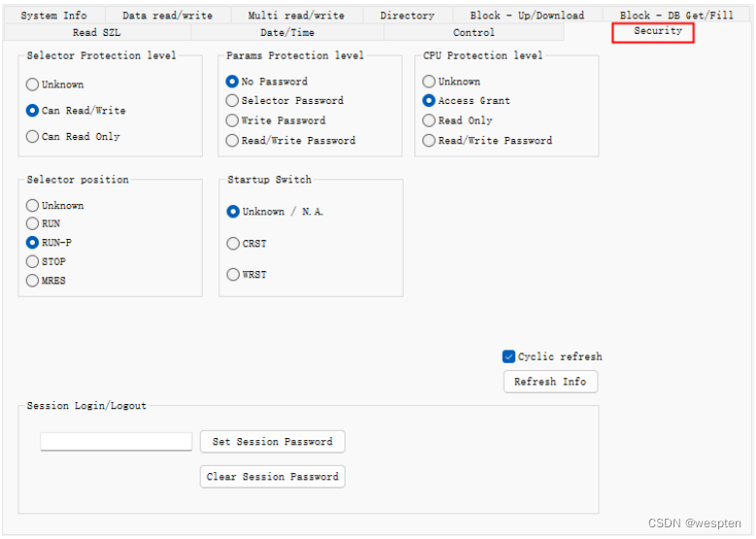The height and width of the screenshot is (539, 756).
Task: Click the Refresh Info button
Action: [x=550, y=382]
